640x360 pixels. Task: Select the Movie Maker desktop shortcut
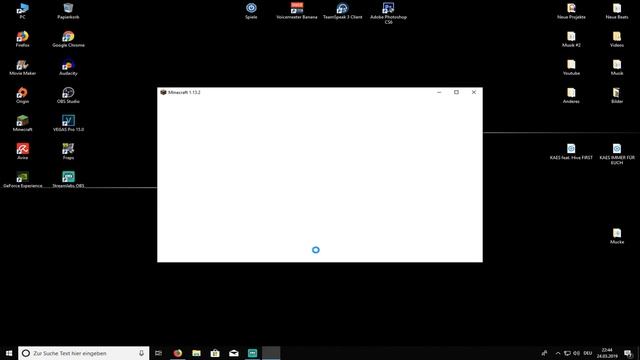(22, 67)
